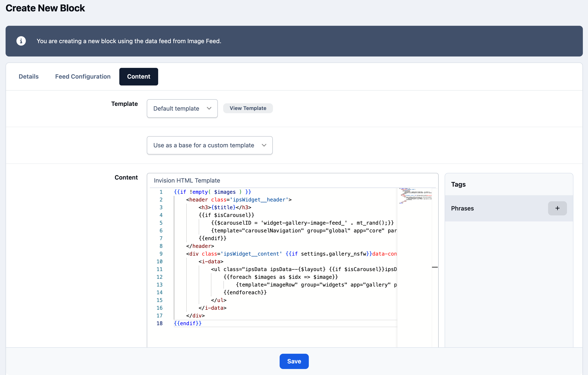
Task: Click the opening <i-data> code line
Action: [211, 262]
